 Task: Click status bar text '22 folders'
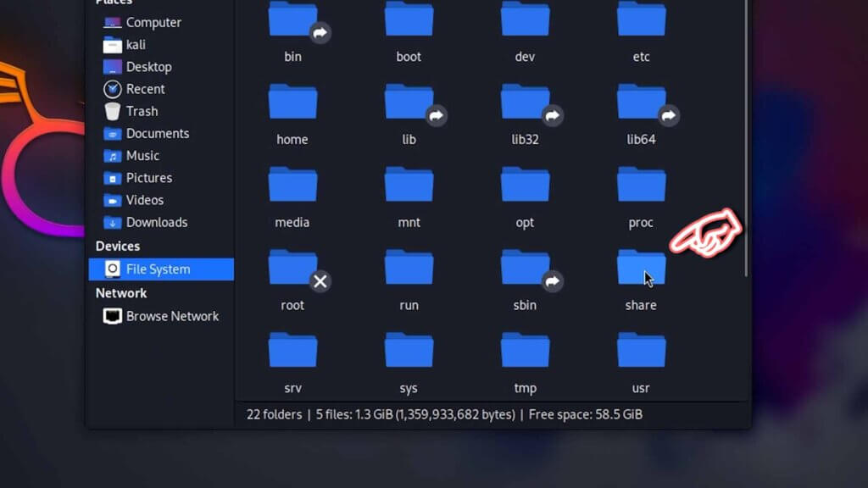(275, 414)
